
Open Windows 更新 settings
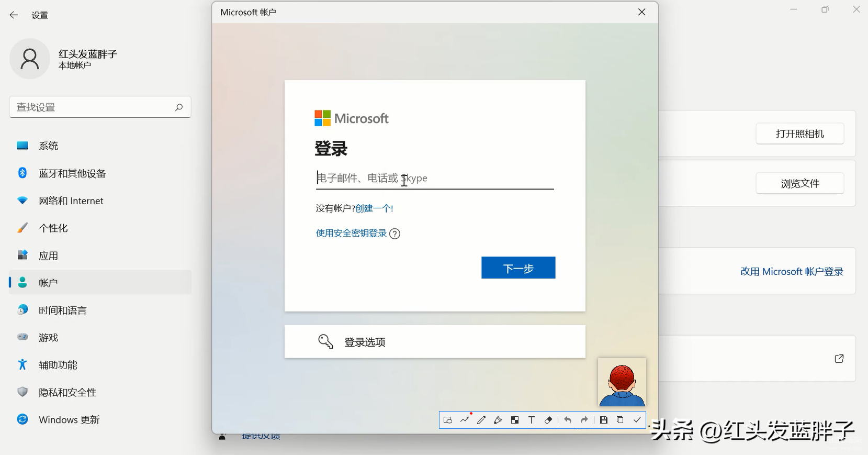pyautogui.click(x=100, y=419)
